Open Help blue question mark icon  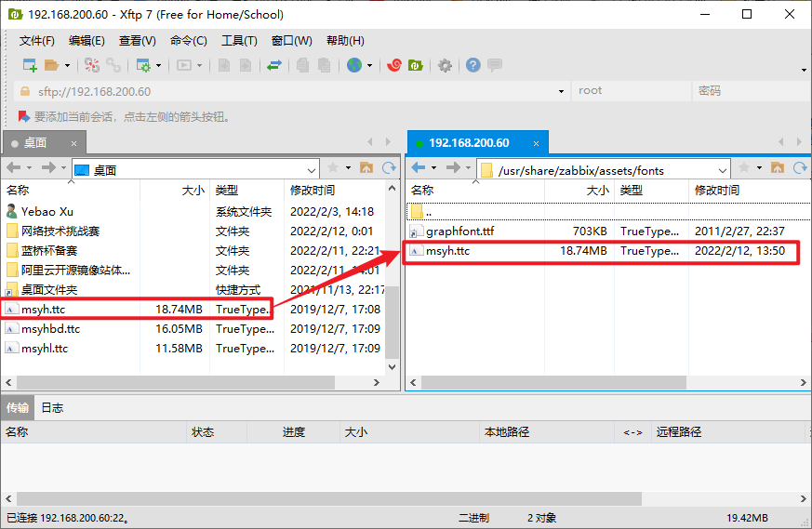pos(473,65)
